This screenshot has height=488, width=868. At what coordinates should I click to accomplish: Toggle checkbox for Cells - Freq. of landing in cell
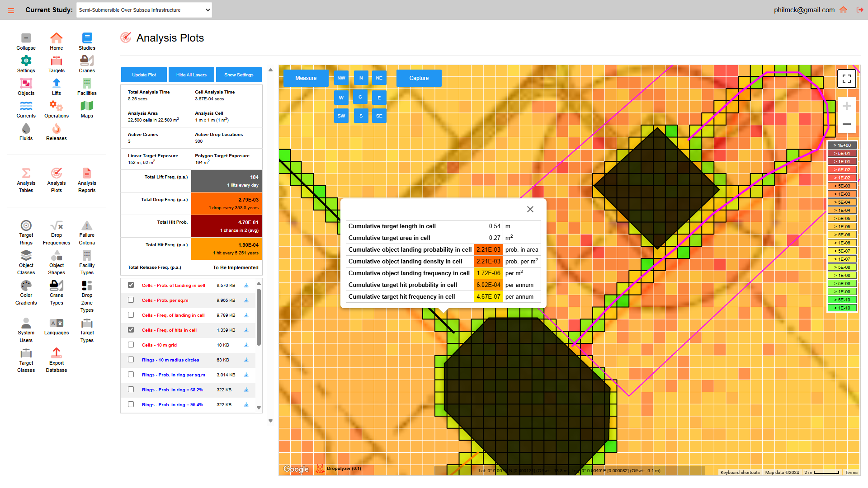click(x=131, y=314)
